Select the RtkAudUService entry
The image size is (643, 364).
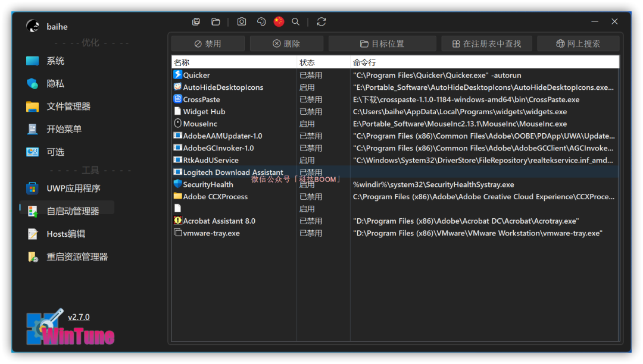tap(395, 160)
